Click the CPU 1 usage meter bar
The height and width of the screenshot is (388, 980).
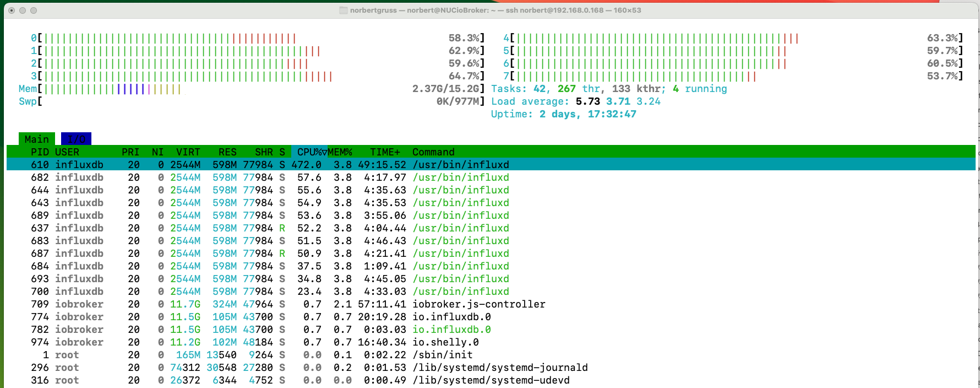[x=258, y=51]
